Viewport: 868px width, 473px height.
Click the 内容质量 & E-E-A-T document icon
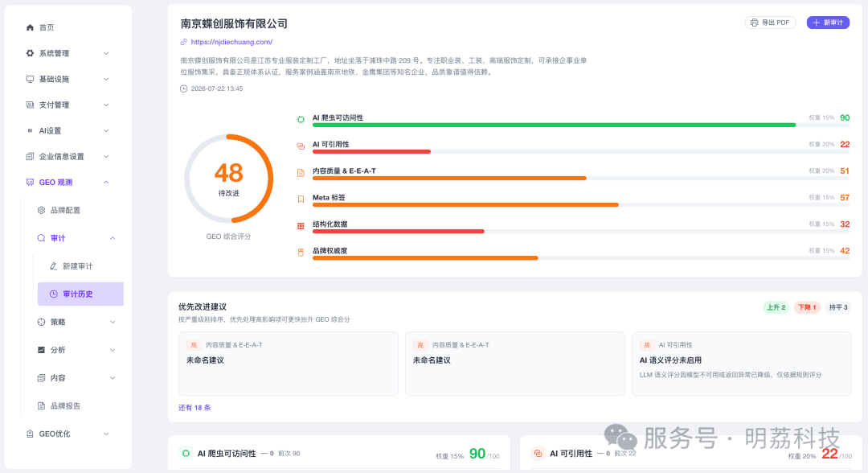click(301, 173)
